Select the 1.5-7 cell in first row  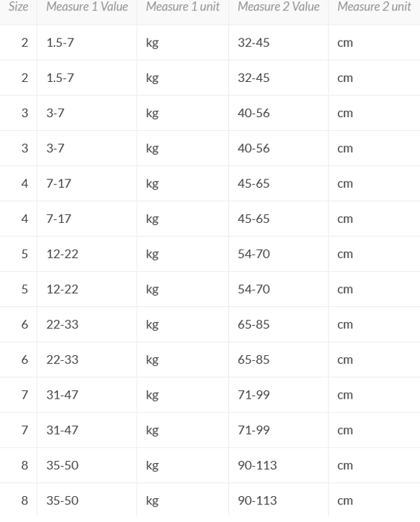tap(60, 43)
